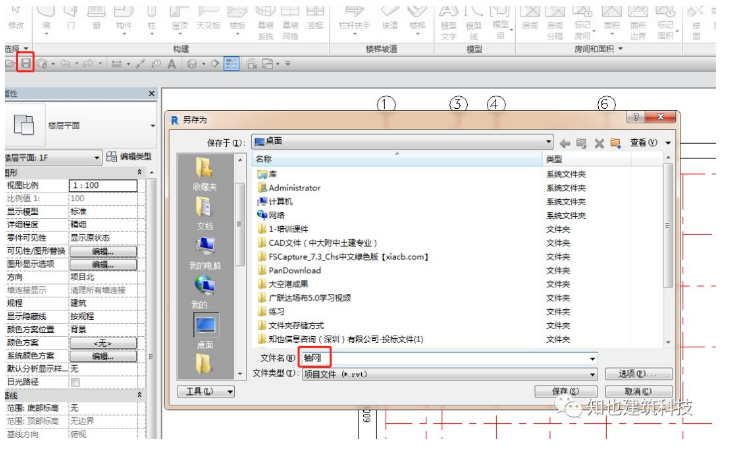740x454 pixels.
Task: Click the delete X icon in Save As dialog
Action: (x=599, y=143)
